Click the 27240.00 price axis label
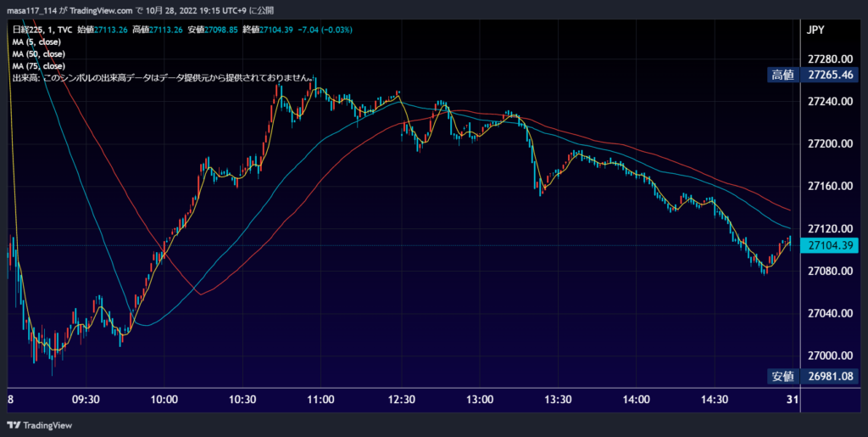This screenshot has height=437, width=868. click(830, 101)
